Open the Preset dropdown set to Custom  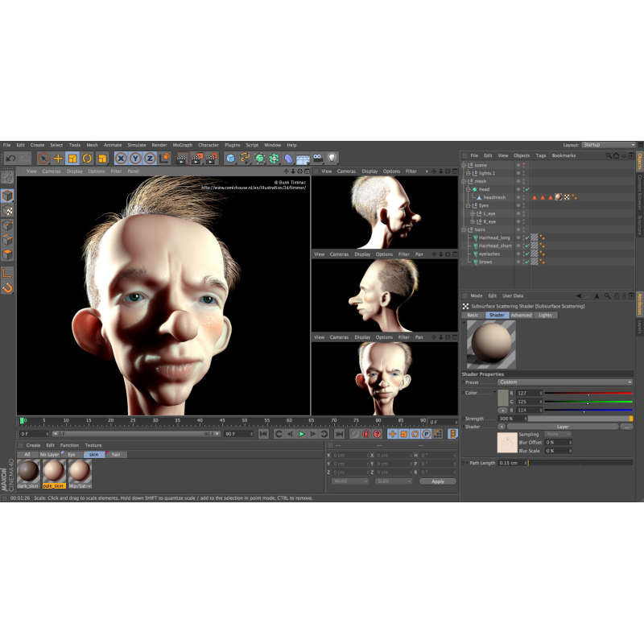pos(563,382)
